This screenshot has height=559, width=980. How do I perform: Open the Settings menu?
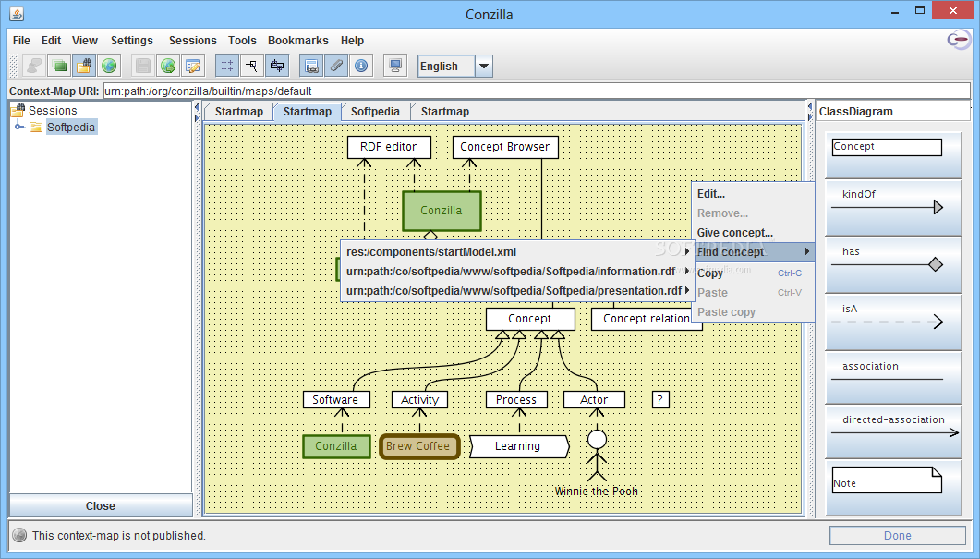click(132, 40)
